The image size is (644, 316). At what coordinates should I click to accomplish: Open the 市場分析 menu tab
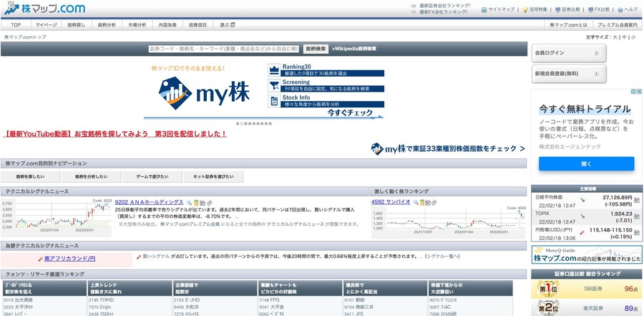pyautogui.click(x=137, y=25)
